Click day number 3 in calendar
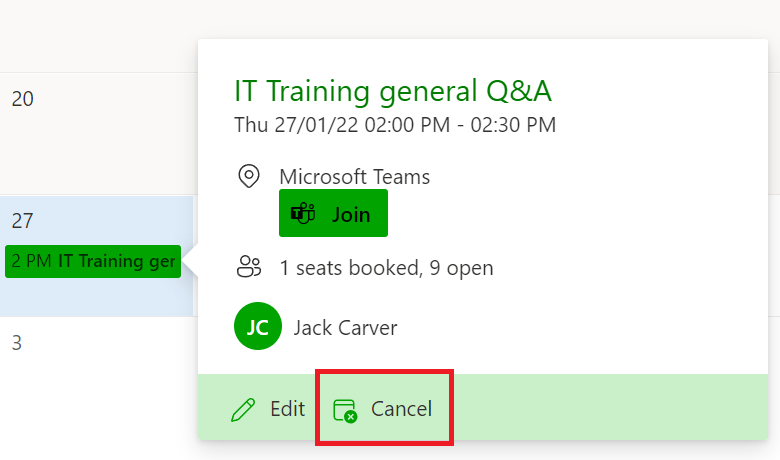Screen dimensions: 780x460 (x=17, y=343)
